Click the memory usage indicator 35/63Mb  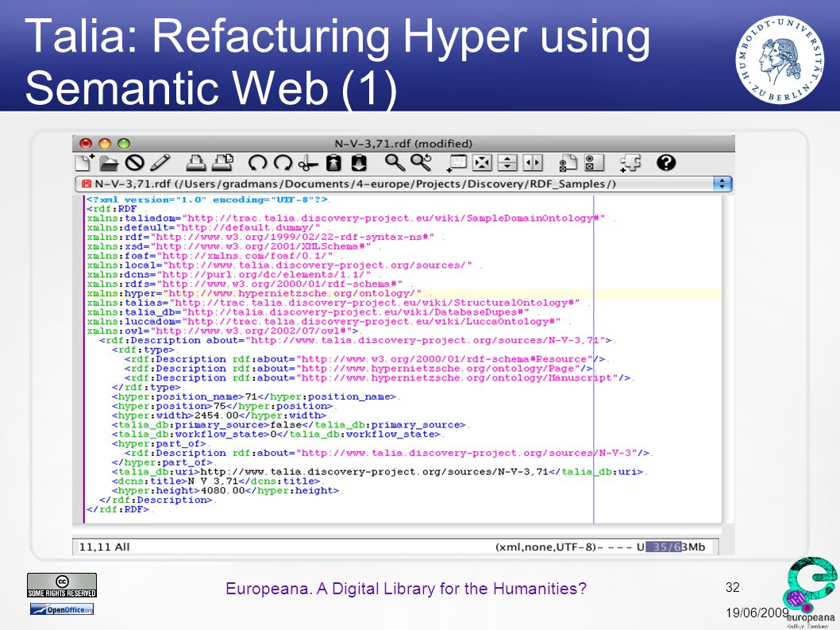676,547
